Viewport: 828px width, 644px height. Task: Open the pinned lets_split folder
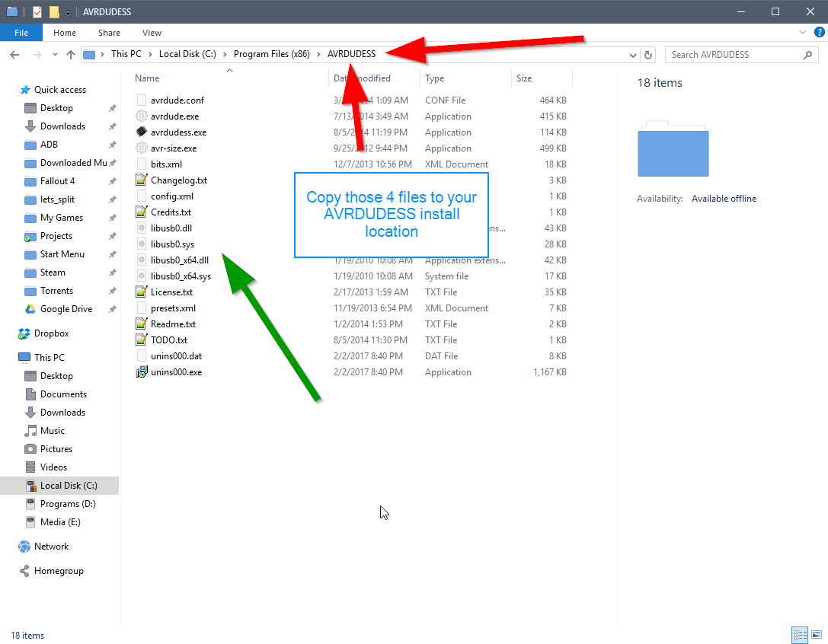coord(57,199)
